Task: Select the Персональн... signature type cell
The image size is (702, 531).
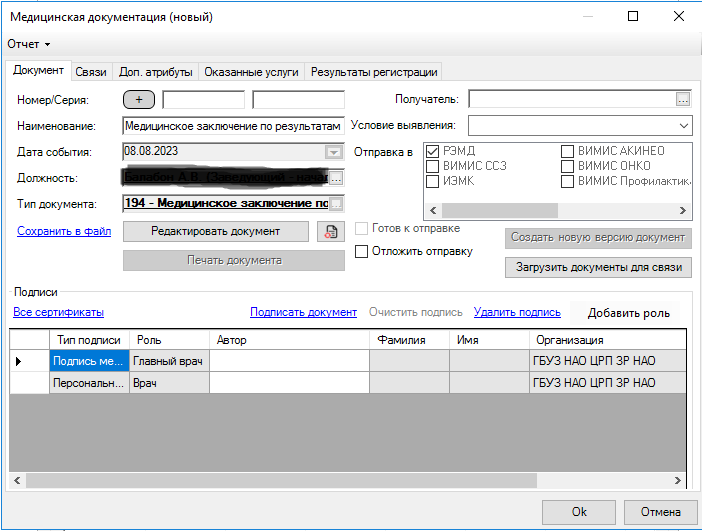Action: [x=89, y=383]
